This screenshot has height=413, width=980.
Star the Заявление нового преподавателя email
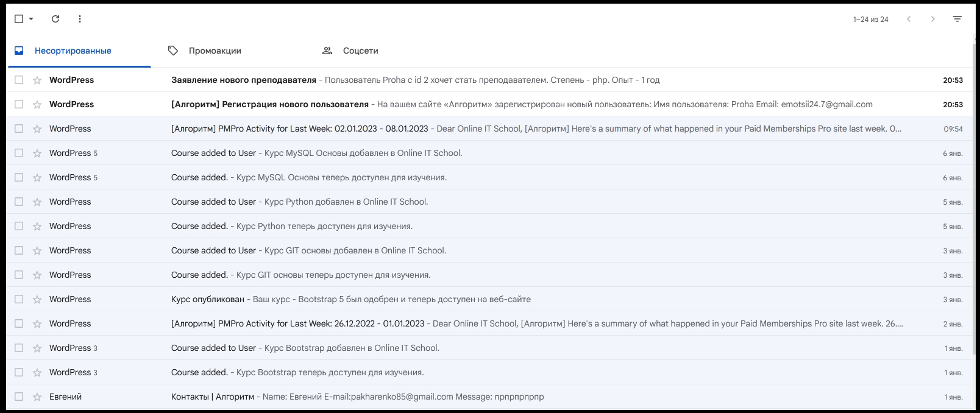[37, 80]
